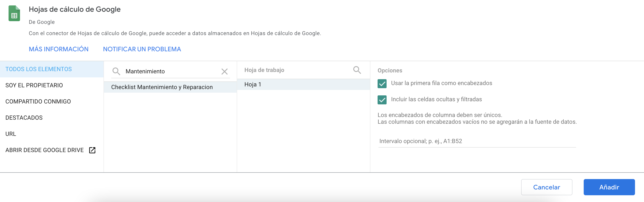Screen dimensions: 644x202
Task: Click the search icon in Hoja de trabajo header
Action: pos(357,70)
